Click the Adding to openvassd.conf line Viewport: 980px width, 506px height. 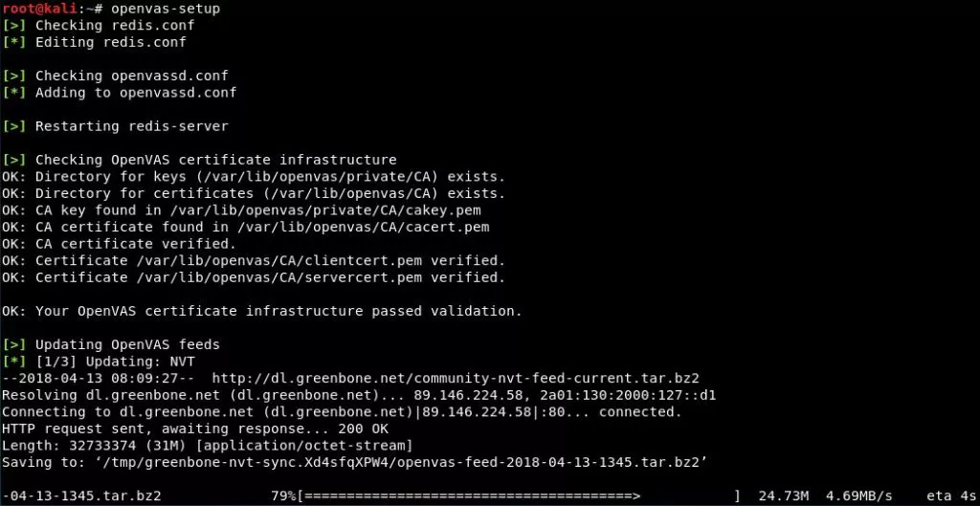click(x=120, y=93)
